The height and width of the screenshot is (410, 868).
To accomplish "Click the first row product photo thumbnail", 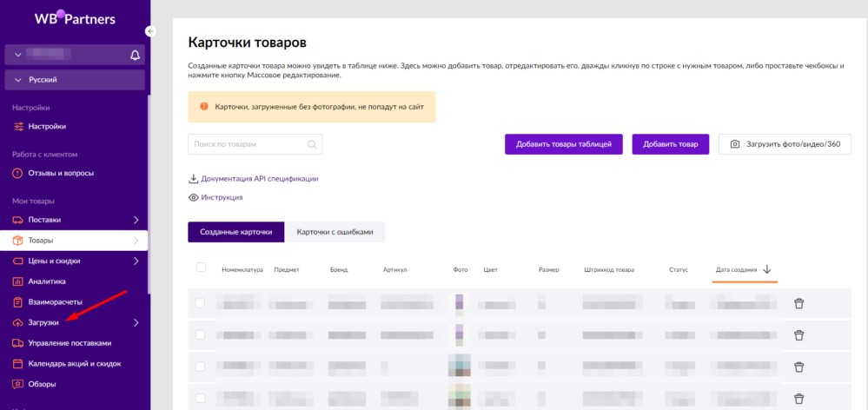I will point(459,303).
